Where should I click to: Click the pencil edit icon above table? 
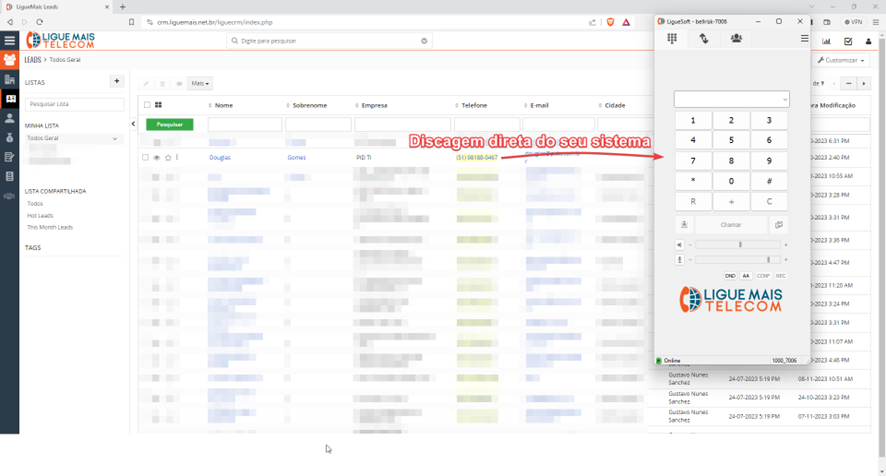tap(146, 84)
